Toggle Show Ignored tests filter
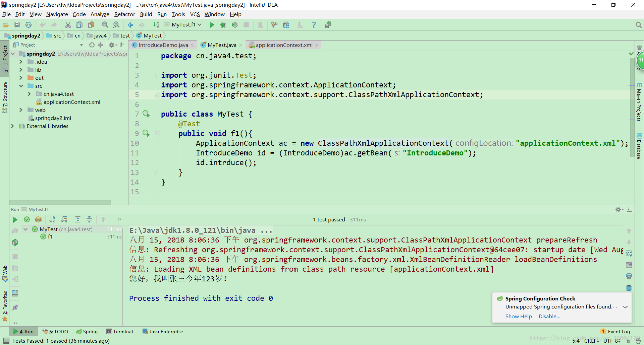 (38, 219)
